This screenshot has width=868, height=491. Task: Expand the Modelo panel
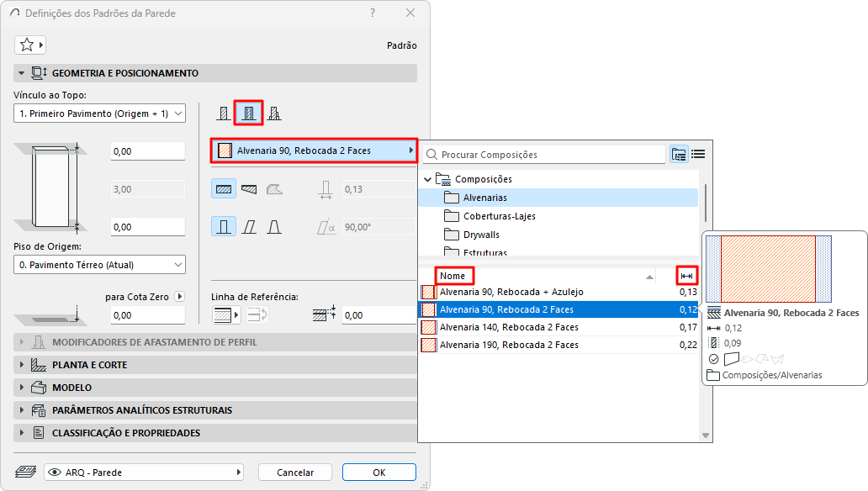click(x=22, y=388)
